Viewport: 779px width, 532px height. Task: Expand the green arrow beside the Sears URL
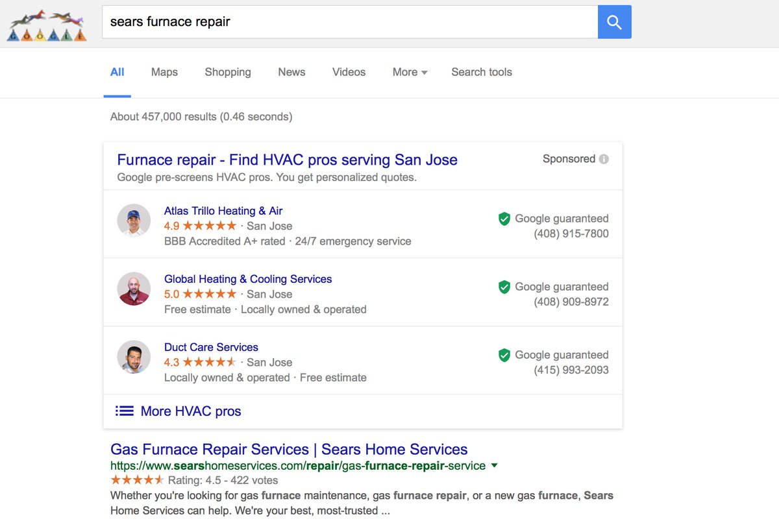tap(494, 465)
